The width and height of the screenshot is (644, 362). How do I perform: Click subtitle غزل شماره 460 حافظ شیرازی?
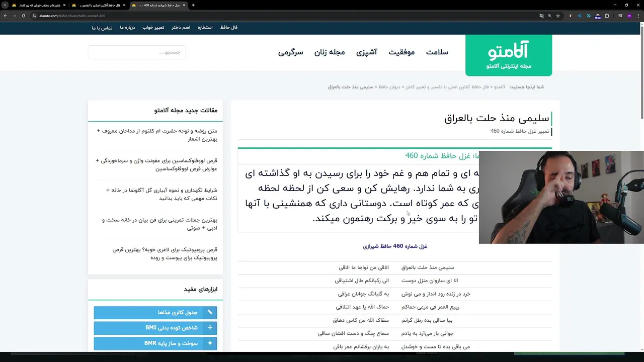(x=395, y=246)
